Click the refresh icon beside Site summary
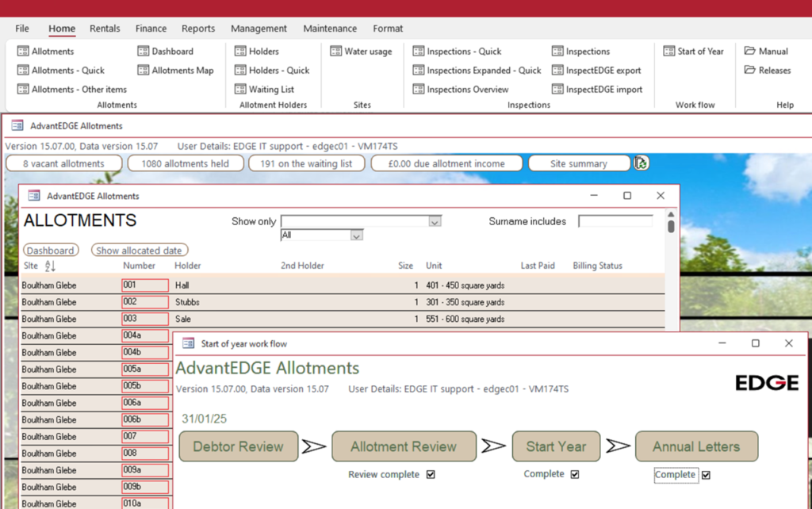 pos(641,163)
